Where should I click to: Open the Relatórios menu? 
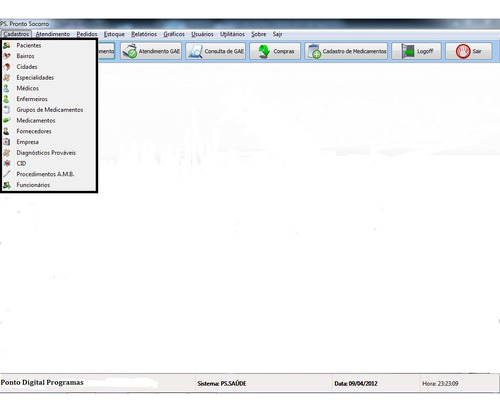[x=144, y=34]
